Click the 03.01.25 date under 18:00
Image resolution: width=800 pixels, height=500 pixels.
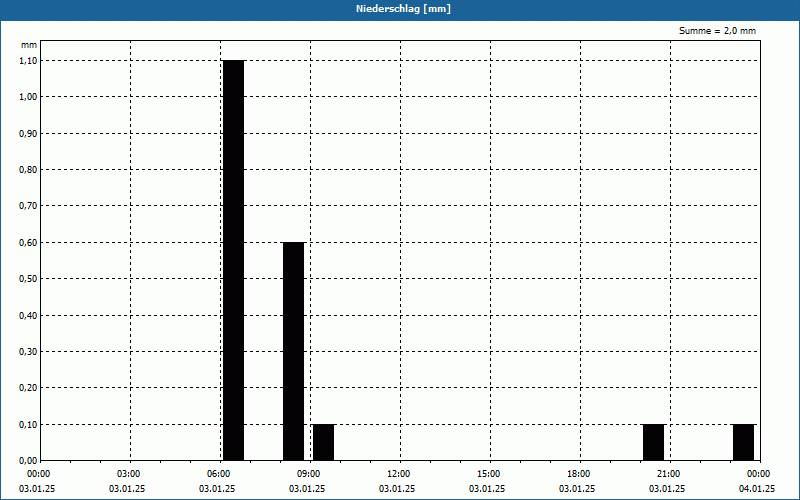click(x=577, y=489)
